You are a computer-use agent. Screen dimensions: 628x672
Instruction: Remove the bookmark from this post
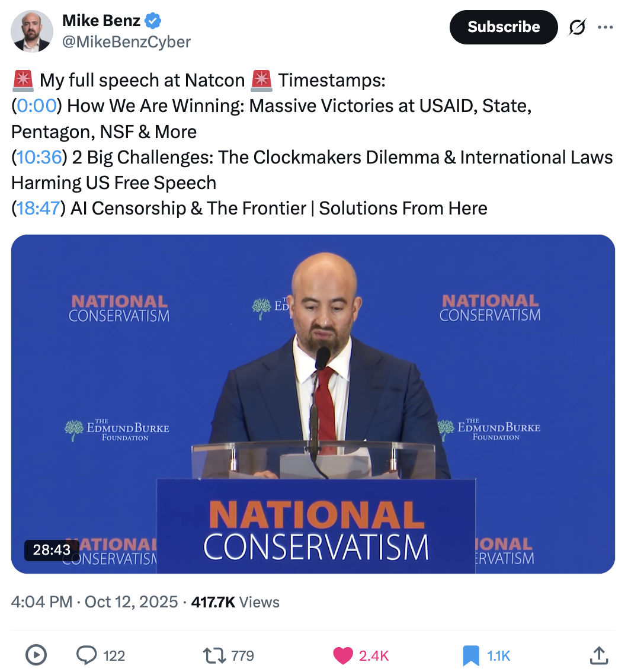pos(471,656)
